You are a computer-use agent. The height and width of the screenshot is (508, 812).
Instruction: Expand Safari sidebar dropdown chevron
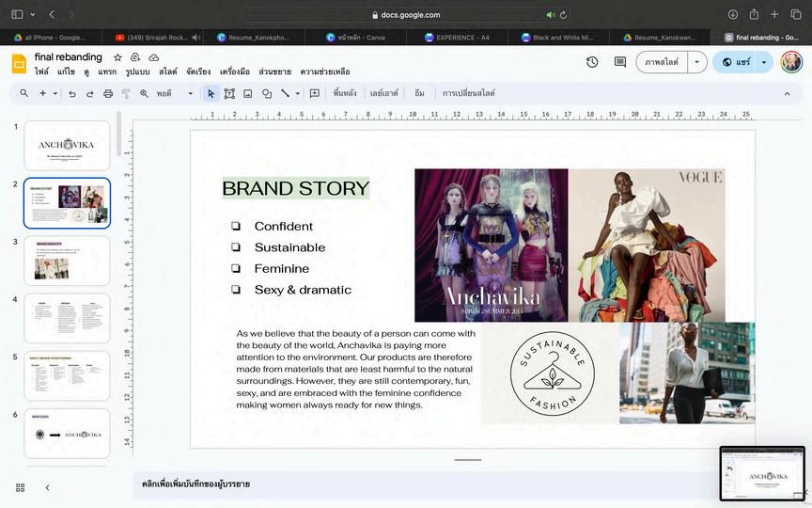[33, 14]
